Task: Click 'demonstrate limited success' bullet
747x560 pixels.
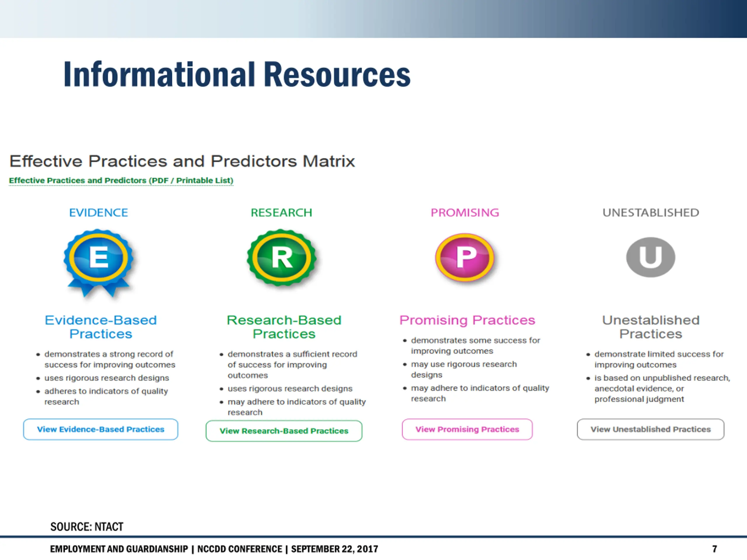Action: point(659,359)
